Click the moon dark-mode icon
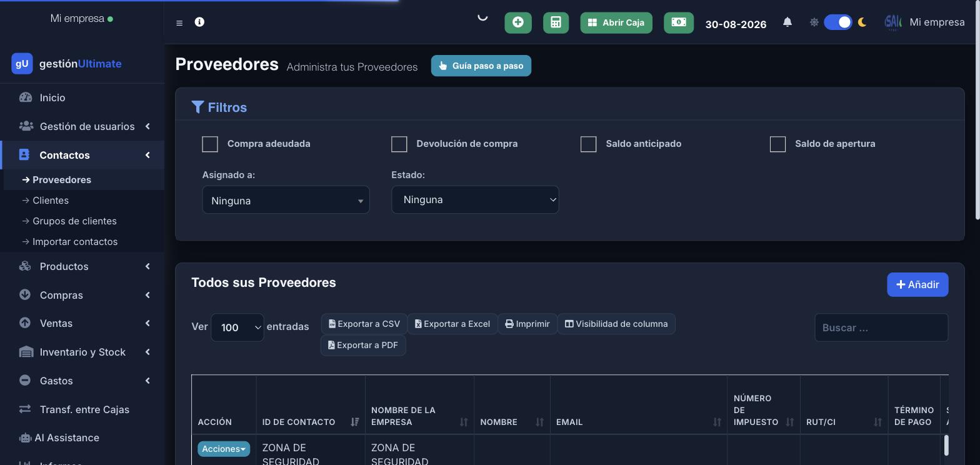This screenshot has height=465, width=980. pos(862,22)
